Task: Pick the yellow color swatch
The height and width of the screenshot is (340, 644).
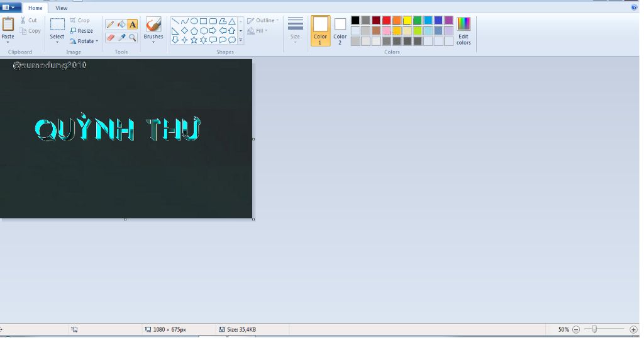Action: point(407,20)
